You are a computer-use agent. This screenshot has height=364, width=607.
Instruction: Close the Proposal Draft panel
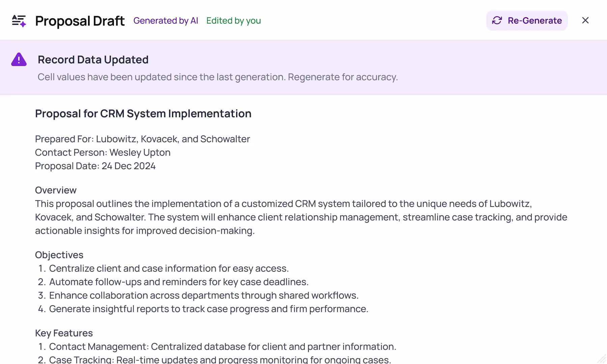[585, 21]
